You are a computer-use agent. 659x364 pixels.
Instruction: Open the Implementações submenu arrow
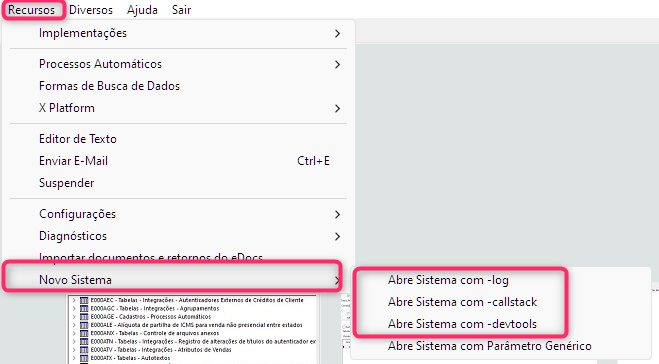337,33
